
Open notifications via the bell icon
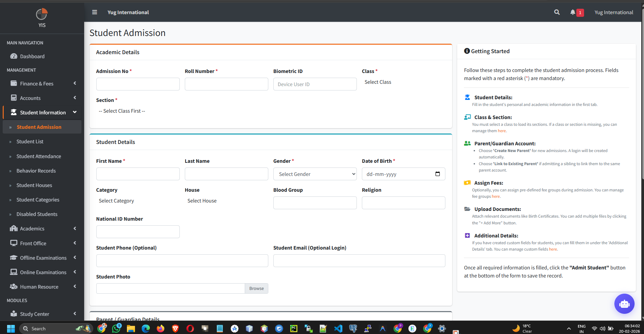(573, 12)
